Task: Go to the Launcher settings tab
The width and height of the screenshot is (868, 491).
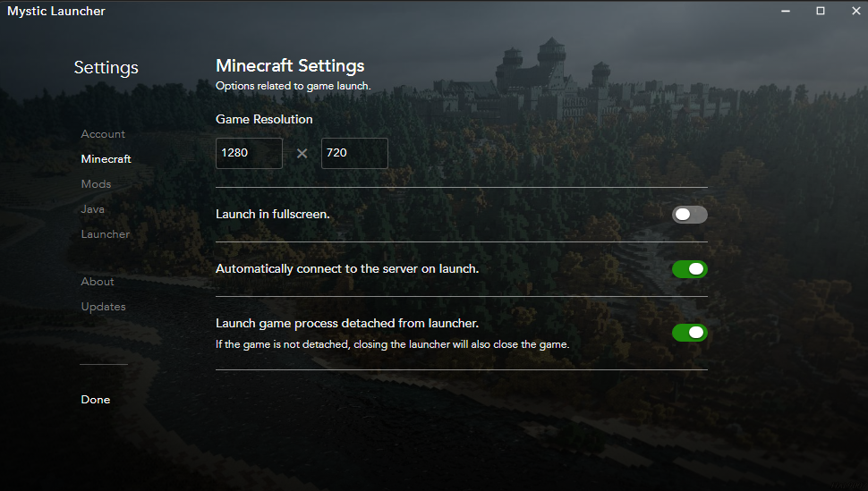Action: pyautogui.click(x=106, y=234)
